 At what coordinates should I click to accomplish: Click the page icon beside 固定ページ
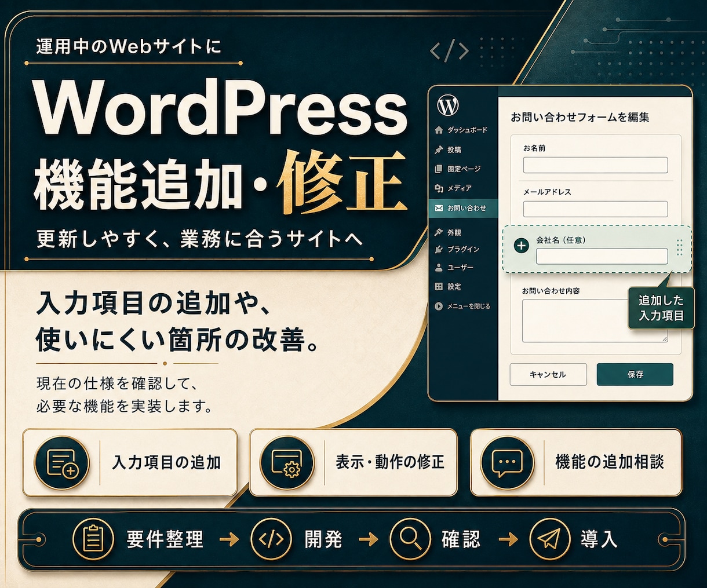point(439,169)
